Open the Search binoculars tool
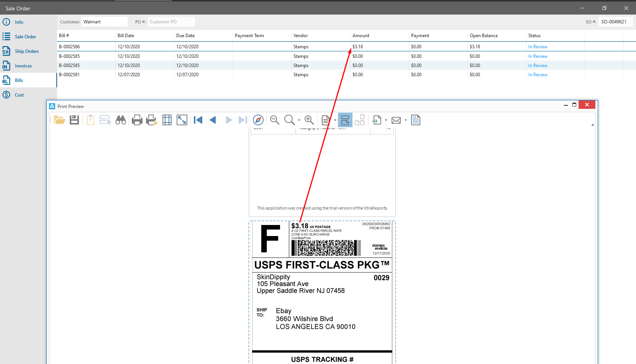The width and height of the screenshot is (636, 364). (x=121, y=120)
